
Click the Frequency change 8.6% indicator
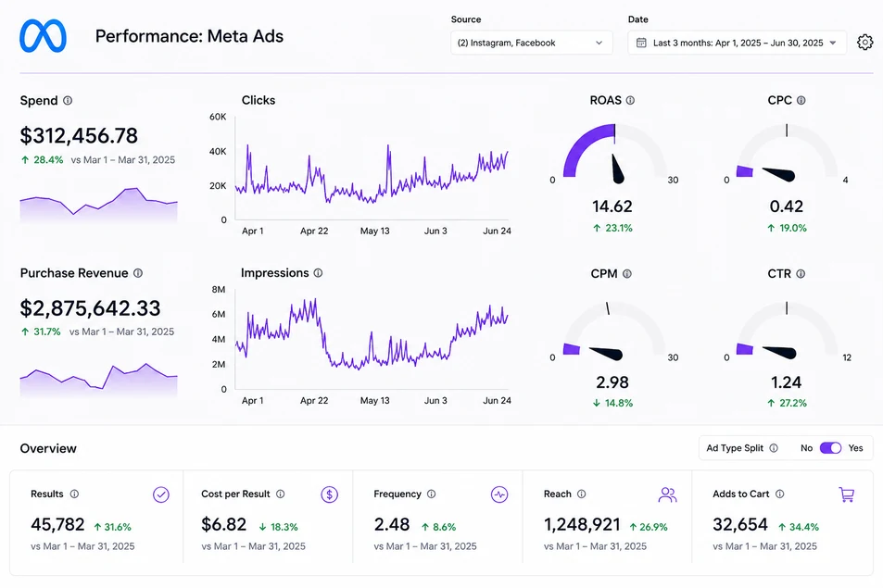tap(438, 527)
